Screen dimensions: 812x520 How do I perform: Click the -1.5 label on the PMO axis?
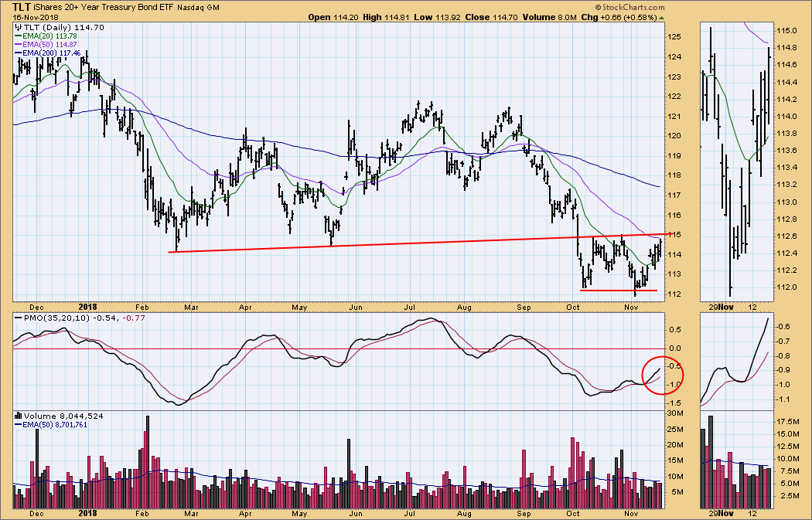pos(674,403)
